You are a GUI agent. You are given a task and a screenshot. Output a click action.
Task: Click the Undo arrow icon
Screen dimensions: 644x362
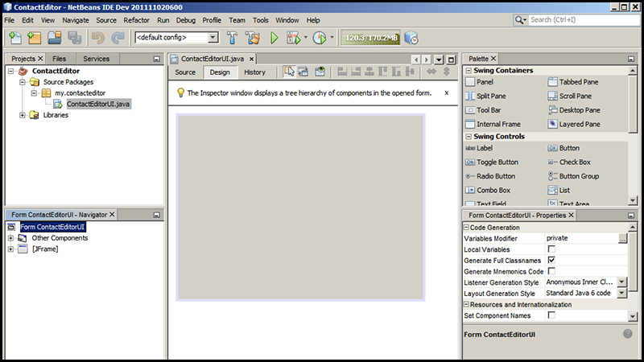pyautogui.click(x=97, y=38)
